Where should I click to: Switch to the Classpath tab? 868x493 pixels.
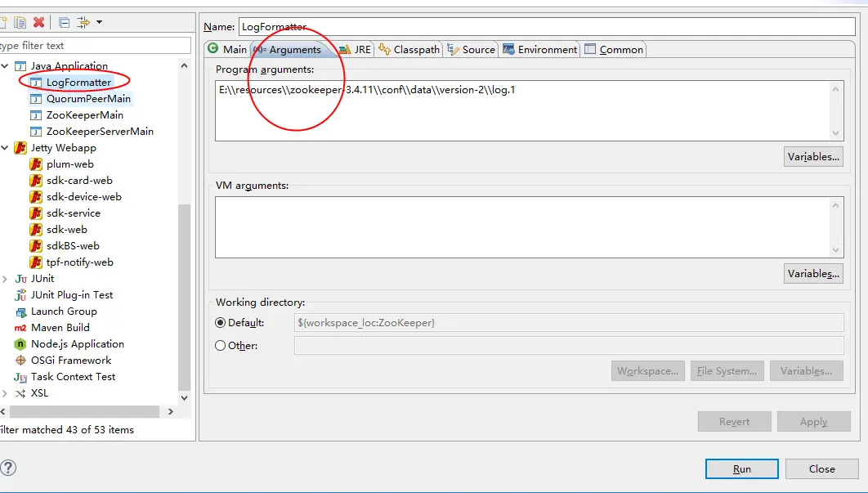click(409, 49)
